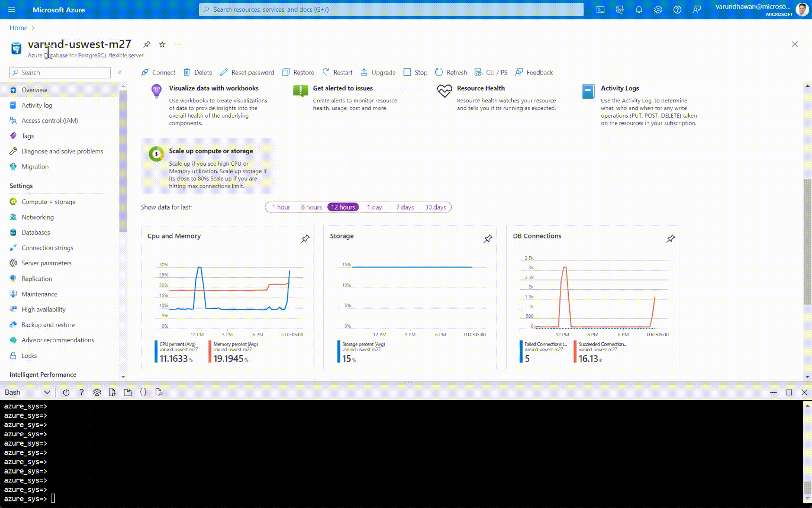
Task: Open the Cloud Shell editor braces icon
Action: 144,392
